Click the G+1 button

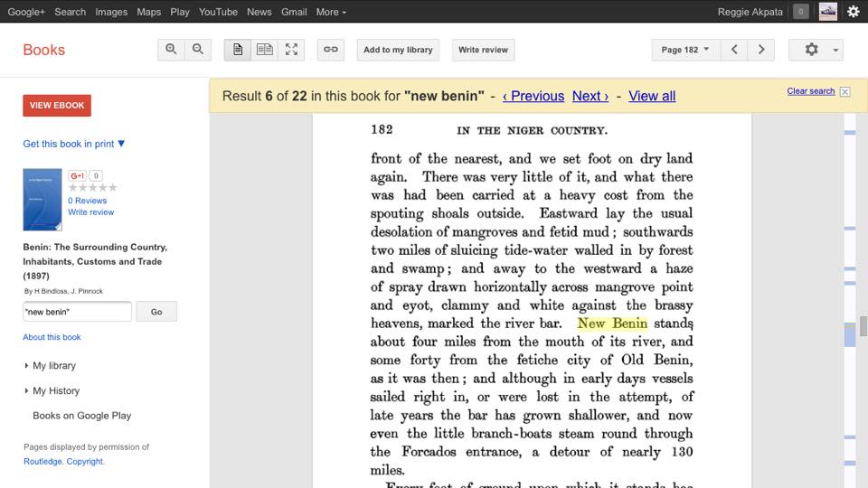77,176
